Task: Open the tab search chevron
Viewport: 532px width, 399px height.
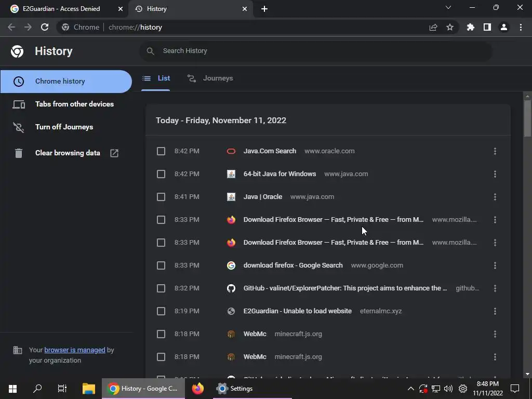Action: (448, 7)
